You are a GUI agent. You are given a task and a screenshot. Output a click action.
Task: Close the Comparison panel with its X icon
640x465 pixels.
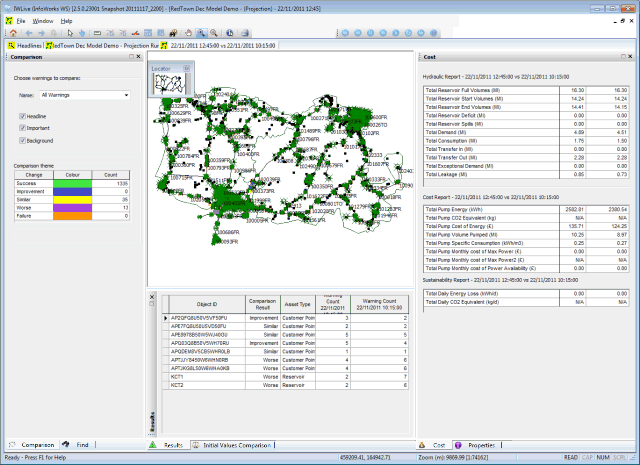[x=139, y=57]
